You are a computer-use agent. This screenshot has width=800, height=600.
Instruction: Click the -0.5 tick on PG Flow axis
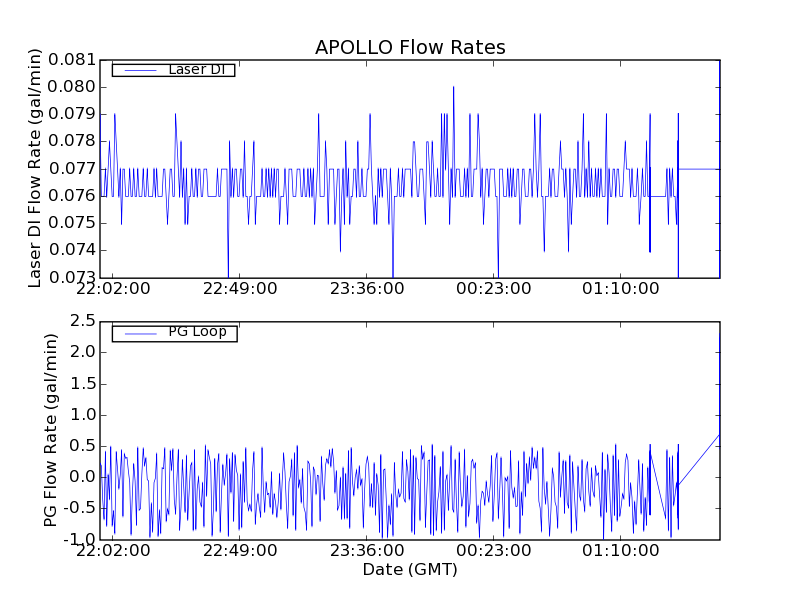point(80,508)
